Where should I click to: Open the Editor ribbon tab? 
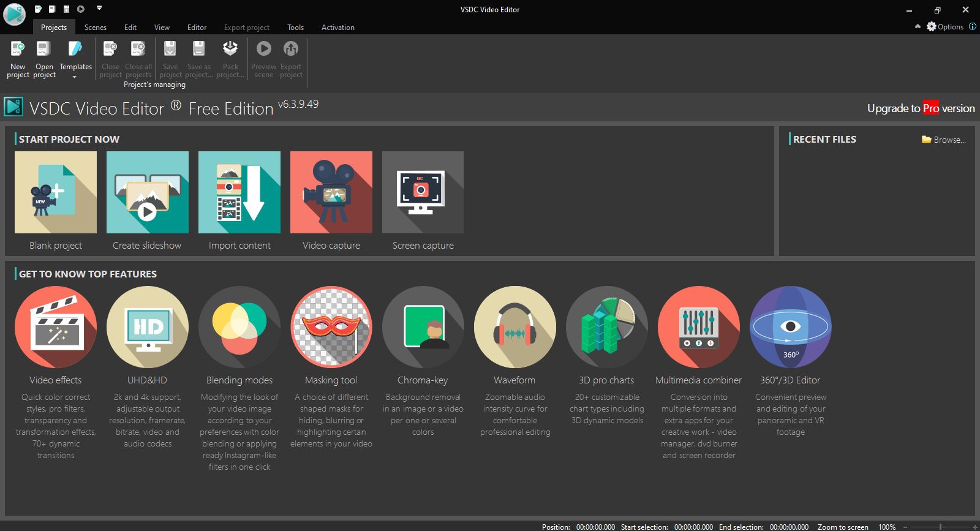197,27
